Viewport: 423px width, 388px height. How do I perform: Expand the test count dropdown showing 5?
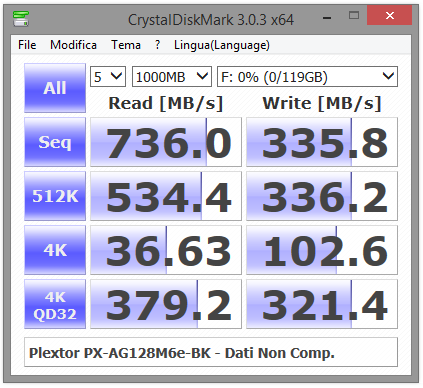pos(108,77)
